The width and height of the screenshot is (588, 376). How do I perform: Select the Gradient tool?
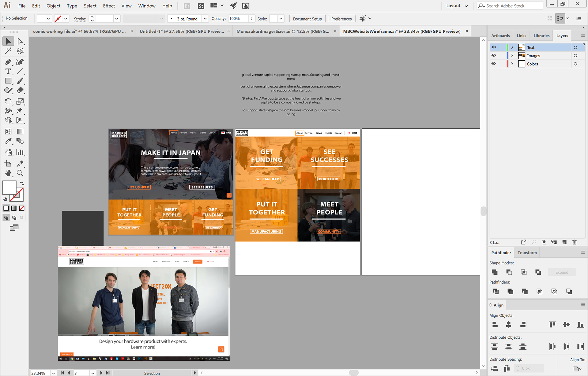point(20,132)
